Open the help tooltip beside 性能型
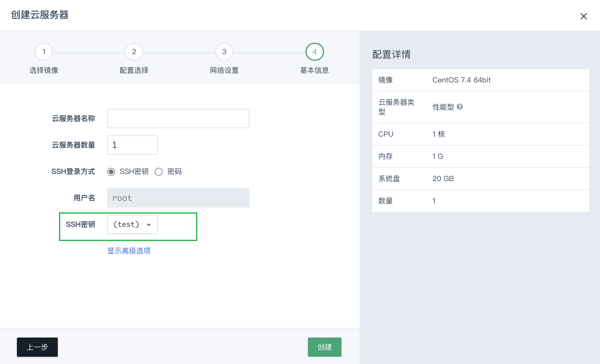Viewport: 600px width, 364px height. [460, 106]
